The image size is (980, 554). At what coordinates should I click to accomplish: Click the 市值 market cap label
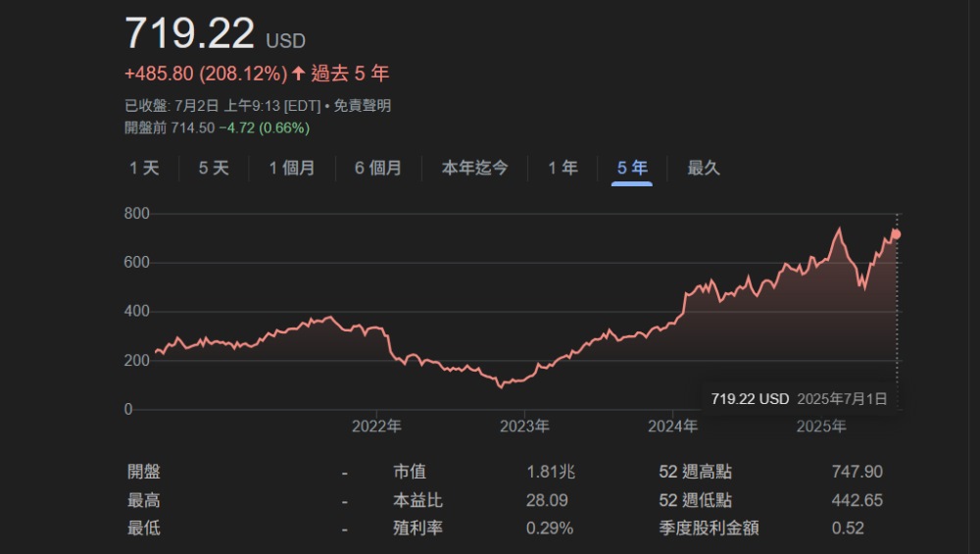[410, 473]
